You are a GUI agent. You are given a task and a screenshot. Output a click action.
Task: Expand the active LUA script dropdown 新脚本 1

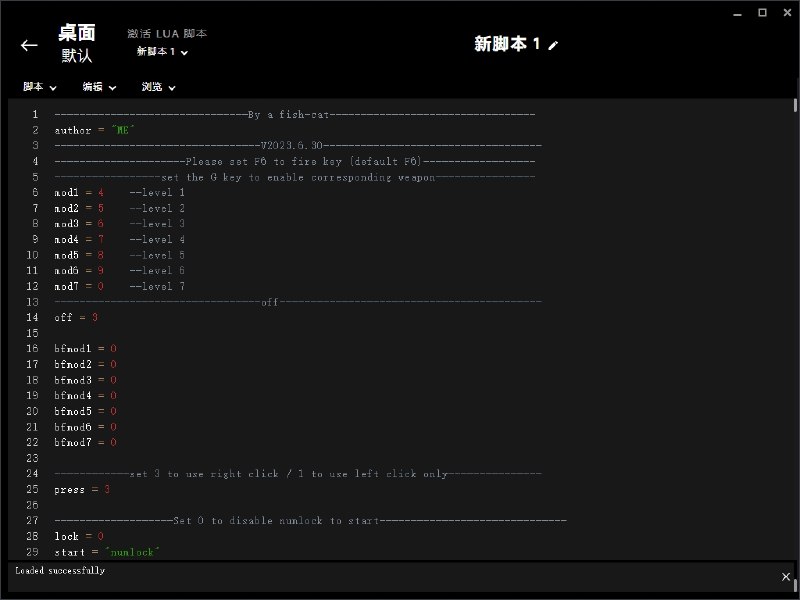[x=162, y=52]
